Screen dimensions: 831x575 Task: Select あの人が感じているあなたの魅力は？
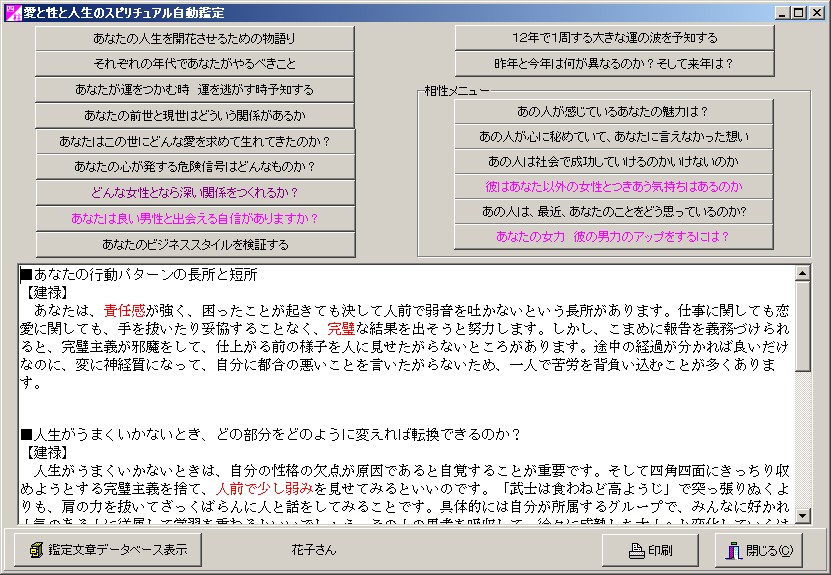tap(613, 111)
